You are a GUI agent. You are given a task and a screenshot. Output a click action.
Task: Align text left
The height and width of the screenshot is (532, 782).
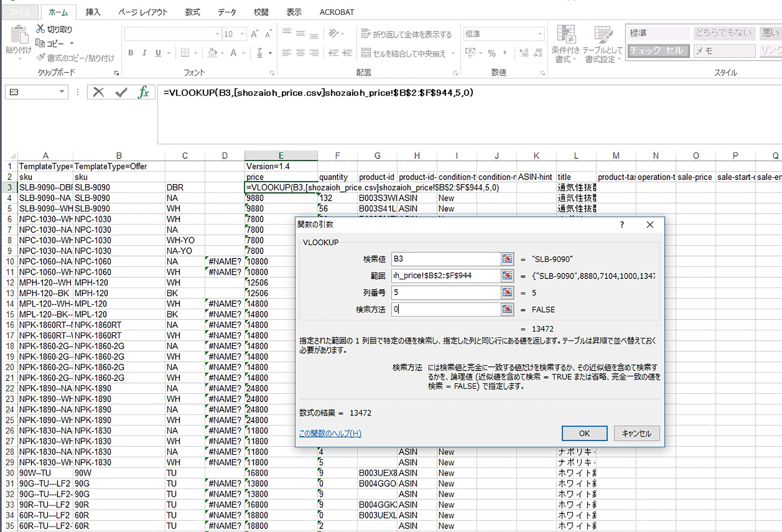tap(287, 53)
